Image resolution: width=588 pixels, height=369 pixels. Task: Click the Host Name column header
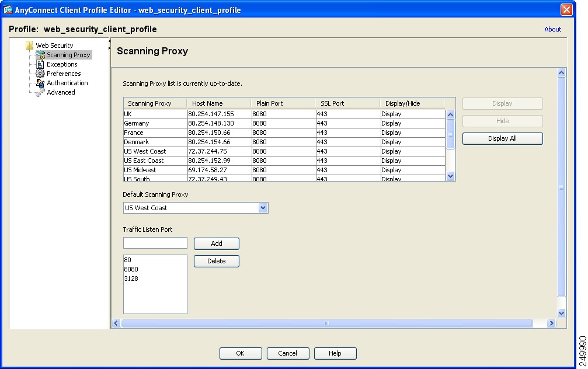[218, 103]
